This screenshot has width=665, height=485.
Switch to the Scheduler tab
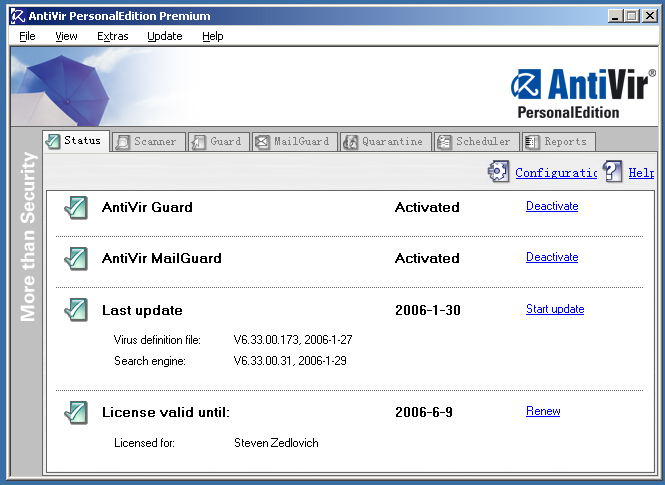tap(477, 142)
